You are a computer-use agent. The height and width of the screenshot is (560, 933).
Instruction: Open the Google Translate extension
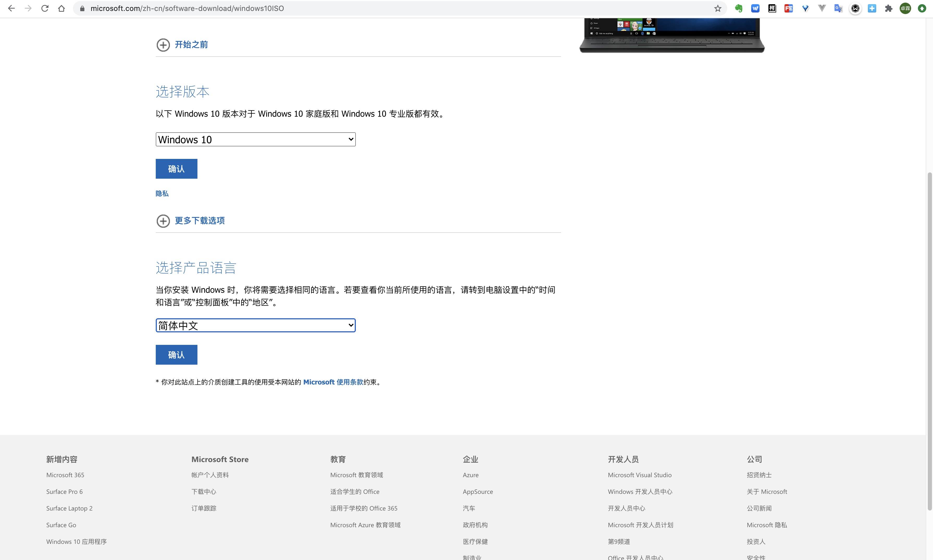[838, 8]
